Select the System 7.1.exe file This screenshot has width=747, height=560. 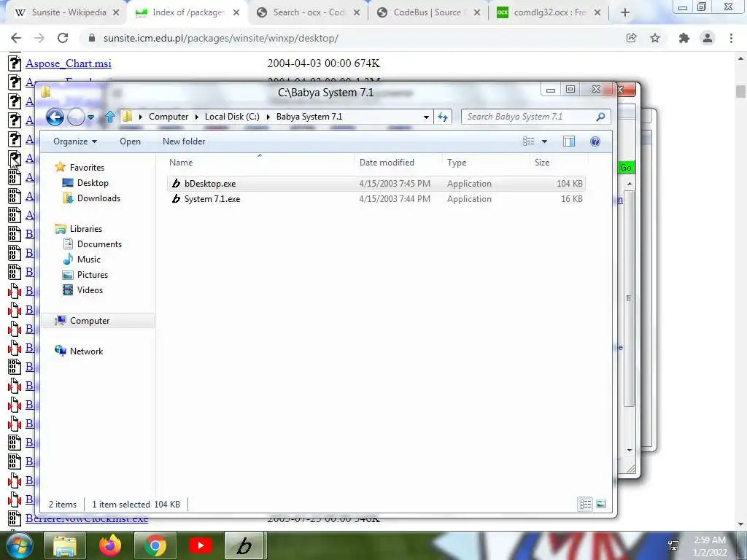coord(376,199)
